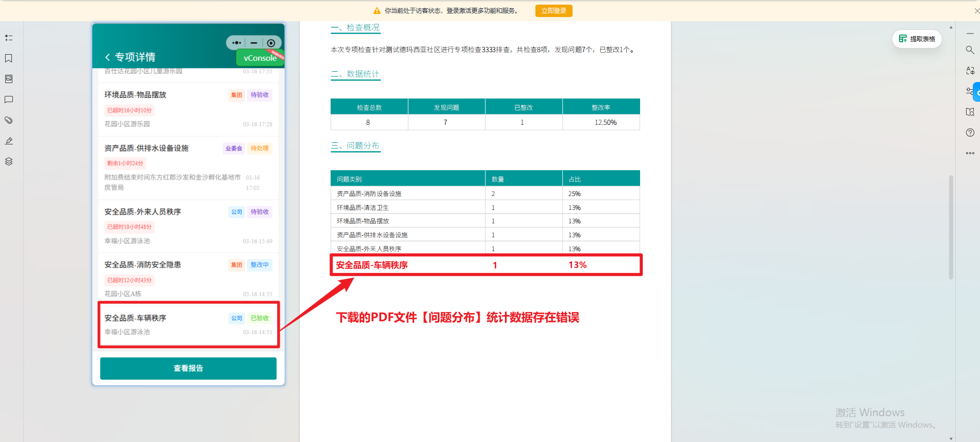Open the 资产品质-供排水设备设施 list item
The image size is (980, 442).
pos(188,168)
